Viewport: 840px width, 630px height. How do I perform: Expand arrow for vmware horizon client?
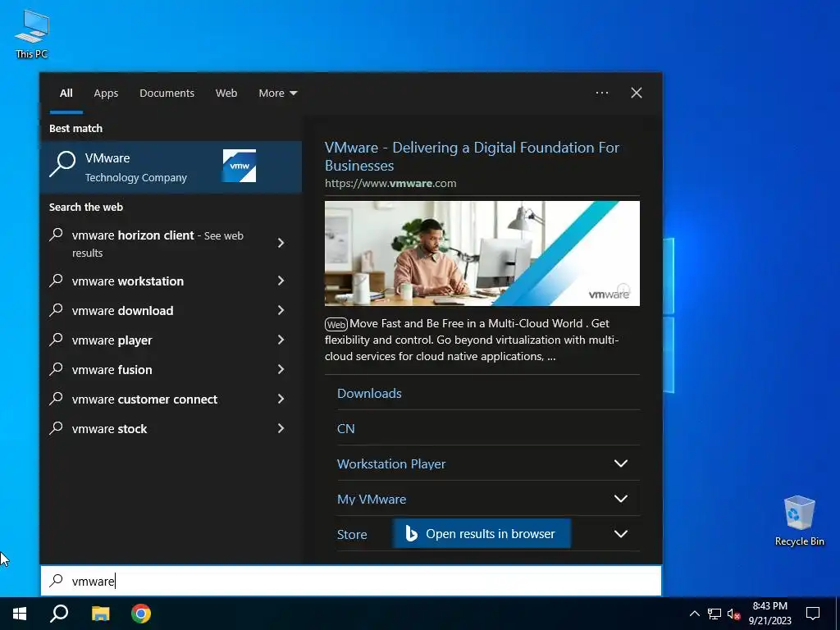(281, 243)
